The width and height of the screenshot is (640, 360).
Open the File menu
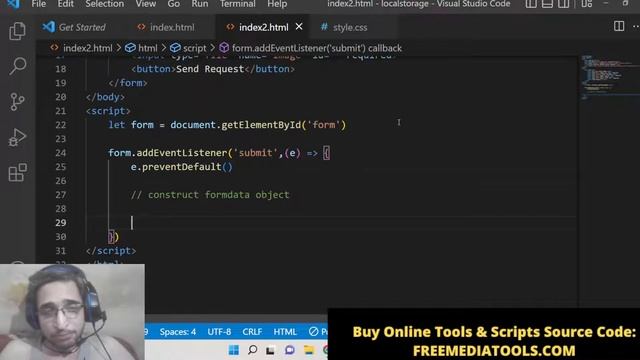[x=39, y=4]
